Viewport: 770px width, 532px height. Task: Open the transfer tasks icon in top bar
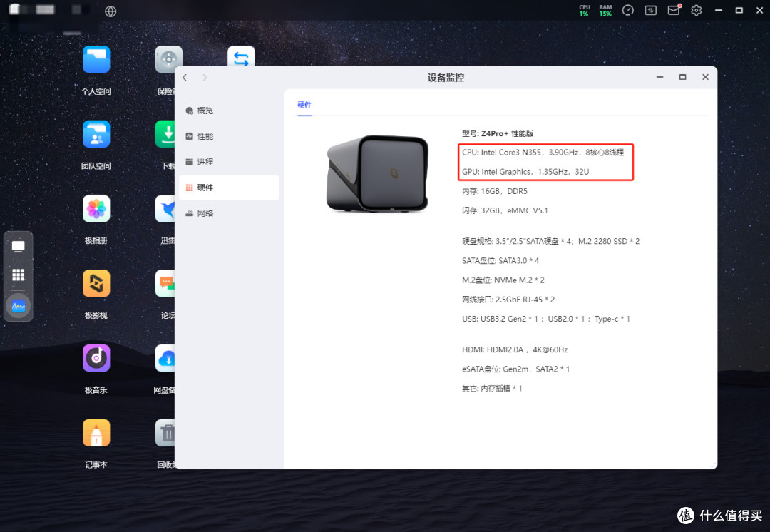(651, 10)
